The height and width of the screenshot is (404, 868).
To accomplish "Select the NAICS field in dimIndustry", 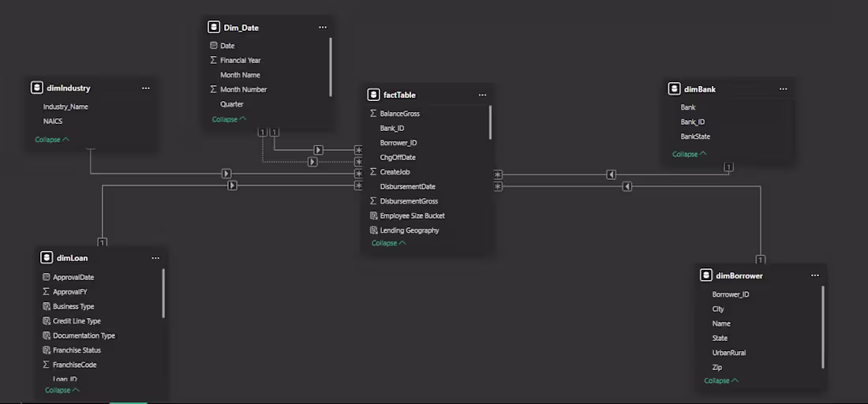I will click(53, 122).
